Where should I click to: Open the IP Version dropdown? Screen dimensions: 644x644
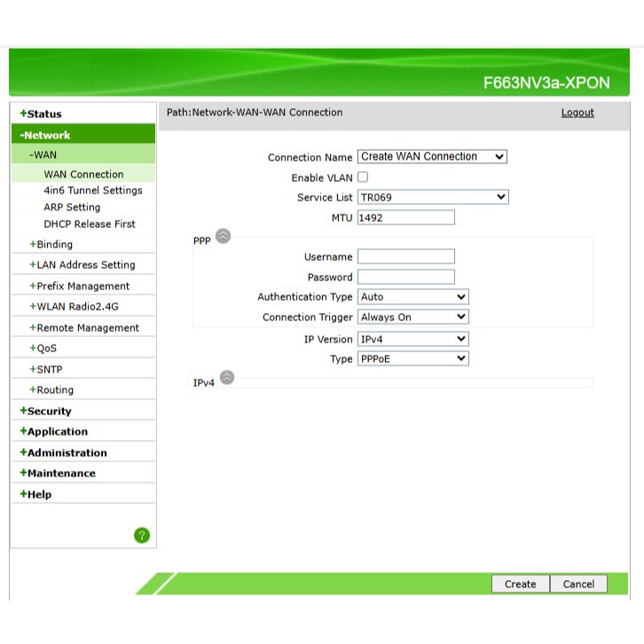click(412, 339)
